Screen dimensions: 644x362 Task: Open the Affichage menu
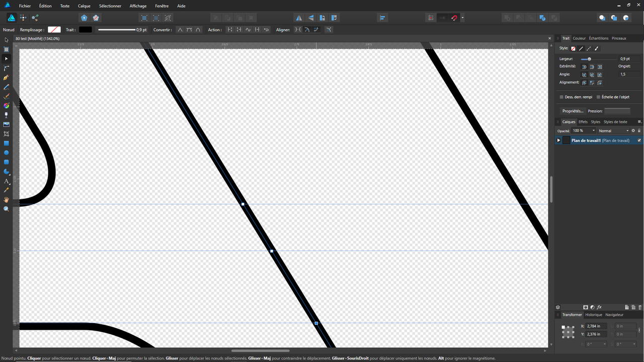tap(138, 6)
